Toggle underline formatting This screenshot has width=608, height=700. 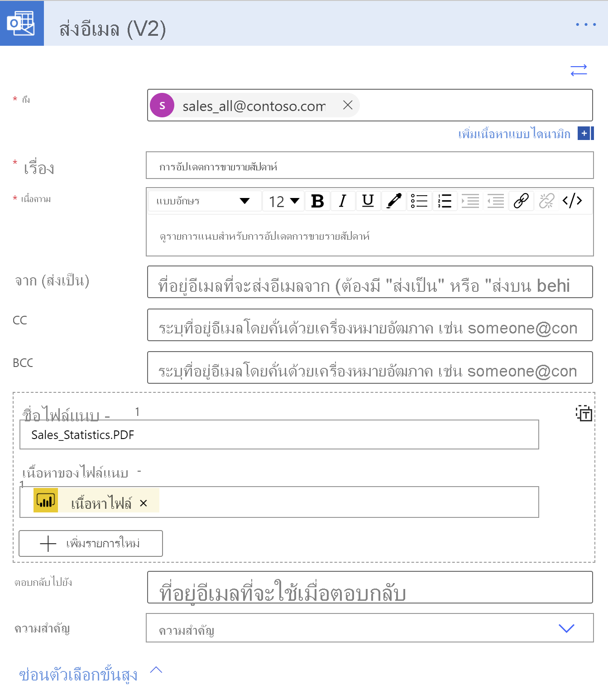[x=368, y=201]
